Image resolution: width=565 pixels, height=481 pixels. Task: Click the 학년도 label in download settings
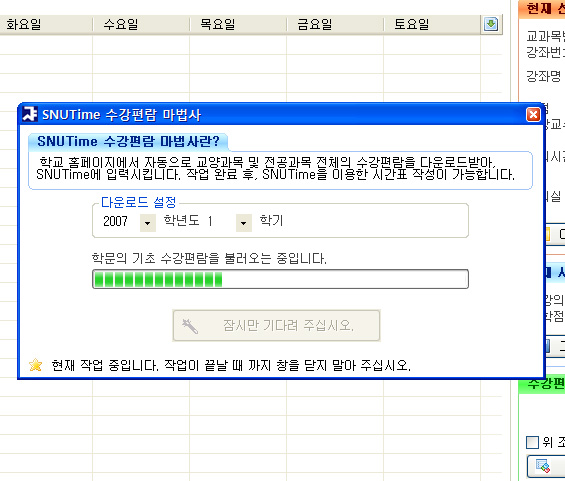coord(181,220)
